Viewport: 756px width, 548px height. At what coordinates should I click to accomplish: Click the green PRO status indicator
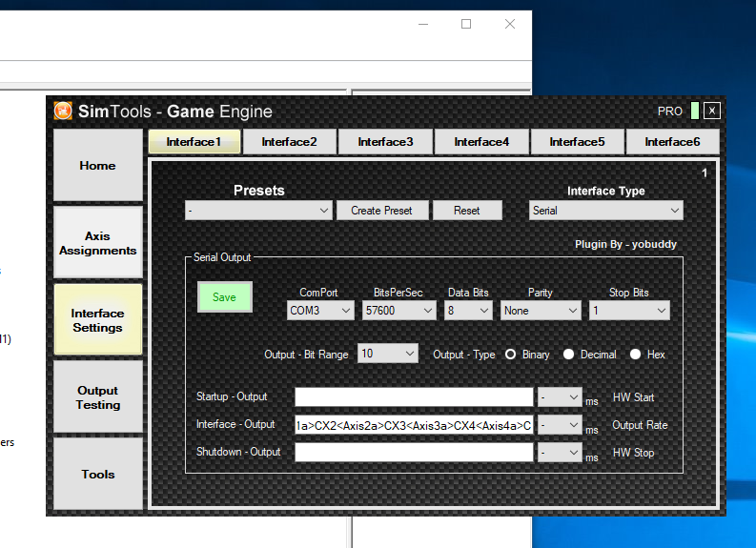click(695, 111)
